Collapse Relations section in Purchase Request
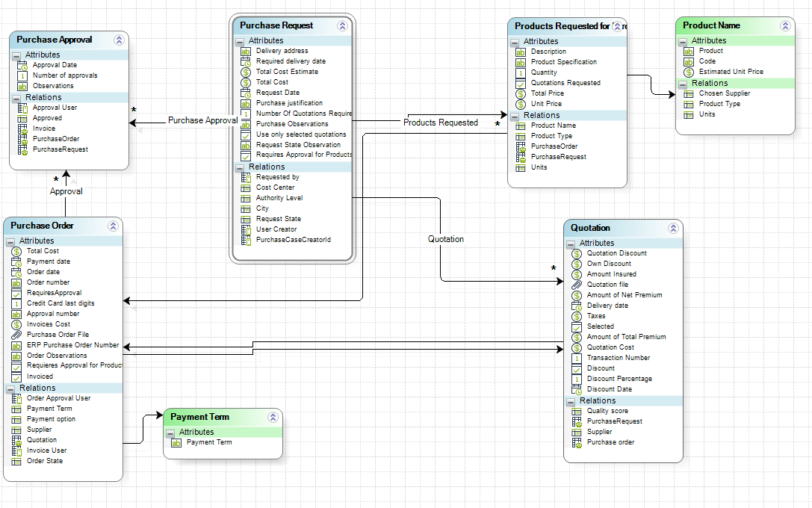 tap(240, 167)
